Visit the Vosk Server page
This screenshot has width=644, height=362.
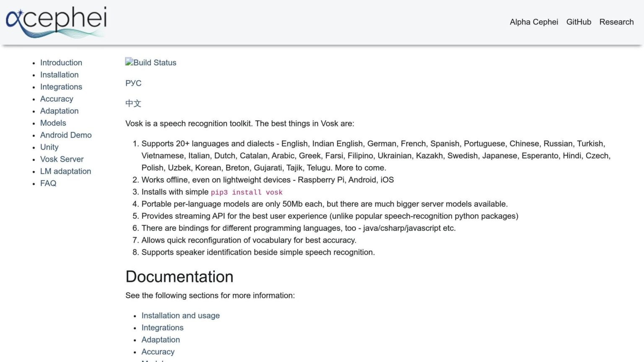click(62, 159)
